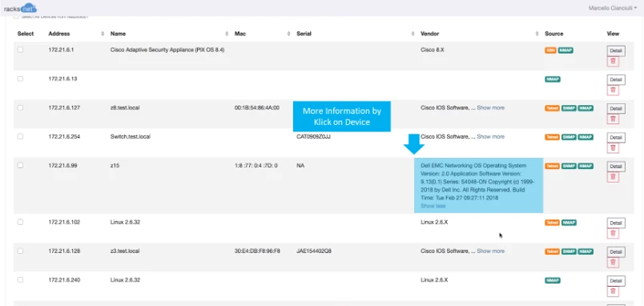Click MAC address 00:1B:54:86:4A:00
This screenshot has height=306, width=644.
pos(256,107)
